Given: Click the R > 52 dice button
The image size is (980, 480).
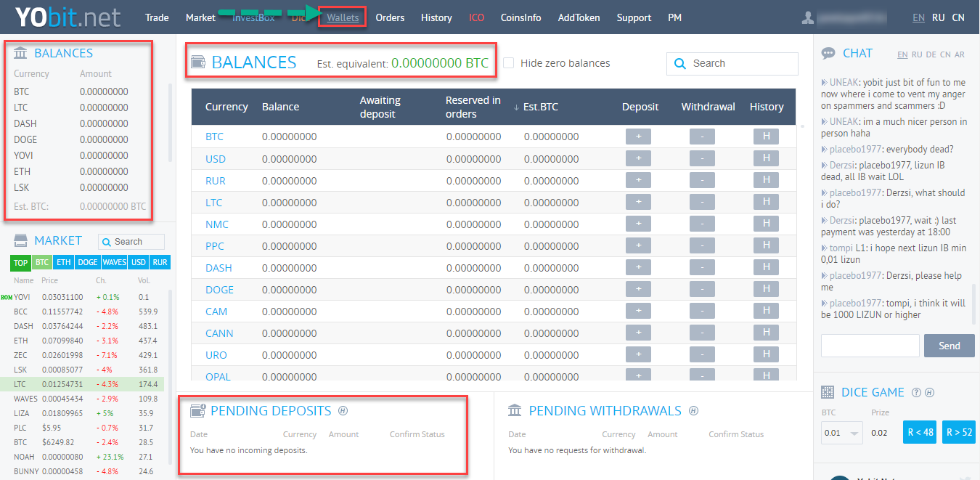Looking at the screenshot, I should tap(958, 432).
